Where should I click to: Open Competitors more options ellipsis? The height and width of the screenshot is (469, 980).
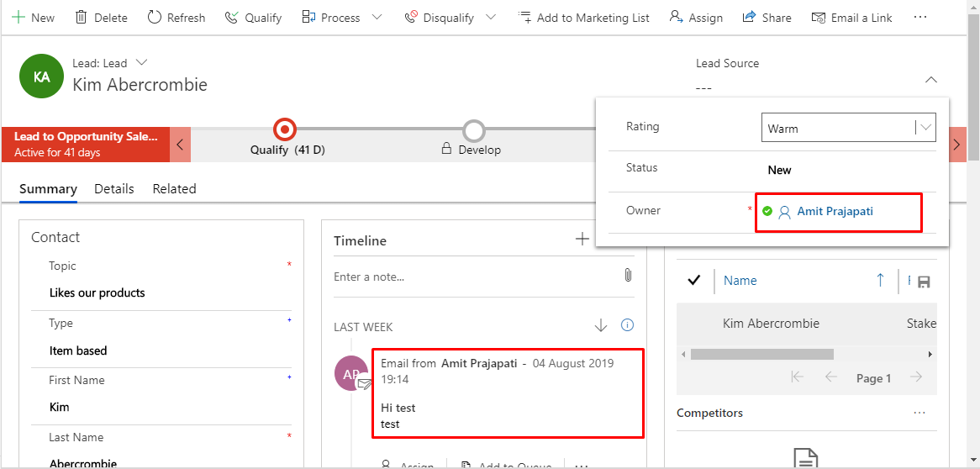[x=919, y=413]
